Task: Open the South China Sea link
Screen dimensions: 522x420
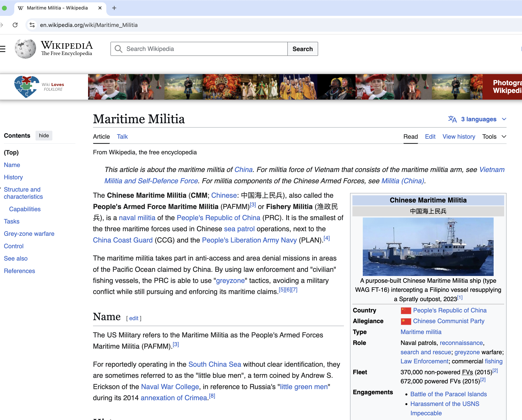Action: [215, 364]
